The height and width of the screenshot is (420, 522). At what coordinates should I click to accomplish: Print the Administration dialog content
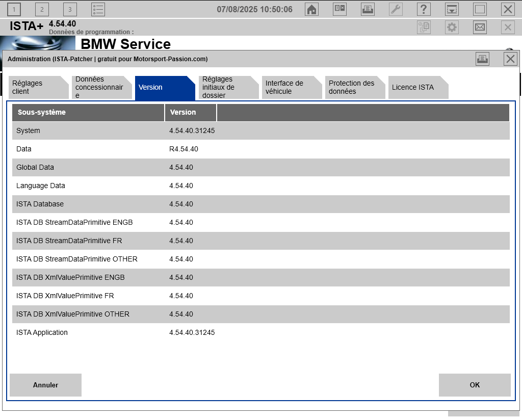[x=482, y=59]
